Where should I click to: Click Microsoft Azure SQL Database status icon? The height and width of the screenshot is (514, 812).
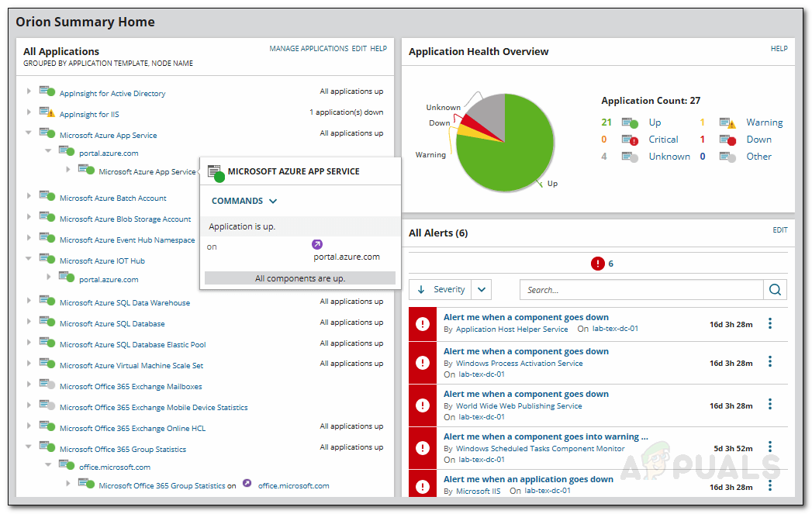(x=47, y=321)
